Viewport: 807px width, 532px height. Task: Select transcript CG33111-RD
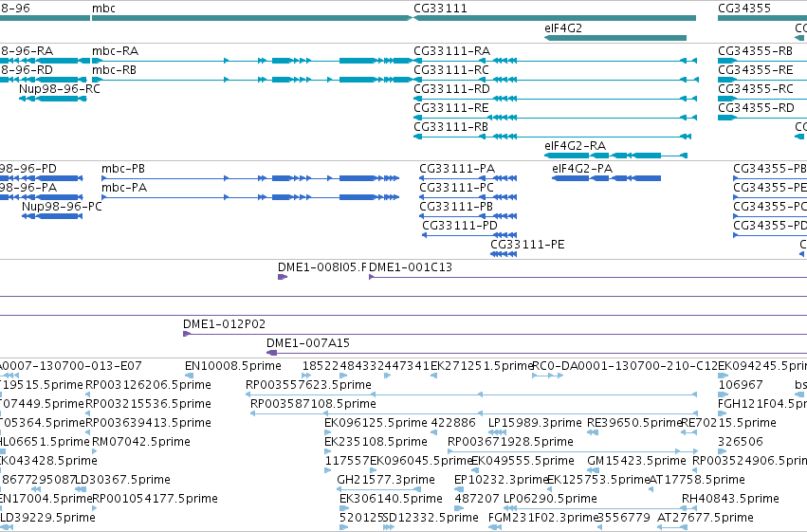[556, 99]
